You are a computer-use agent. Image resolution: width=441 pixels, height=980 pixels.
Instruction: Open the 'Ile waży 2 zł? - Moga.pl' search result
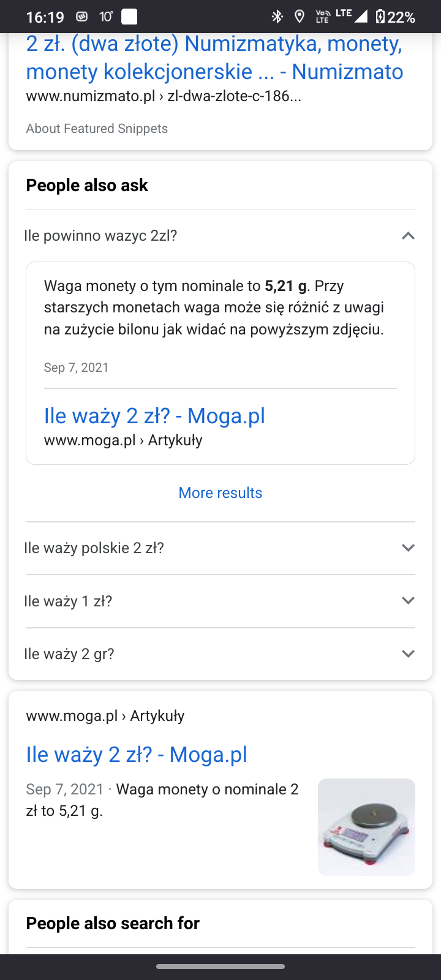point(137,755)
